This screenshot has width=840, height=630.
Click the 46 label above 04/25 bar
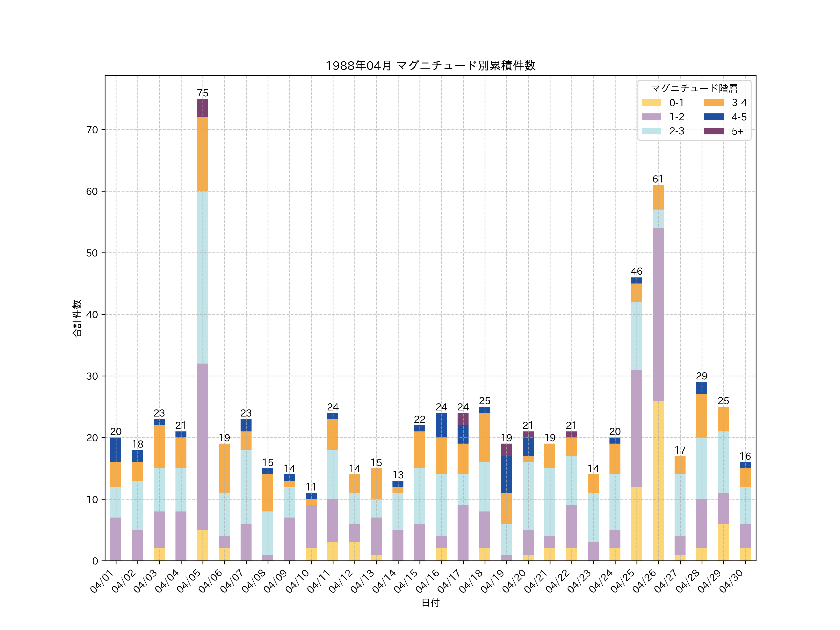637,272
